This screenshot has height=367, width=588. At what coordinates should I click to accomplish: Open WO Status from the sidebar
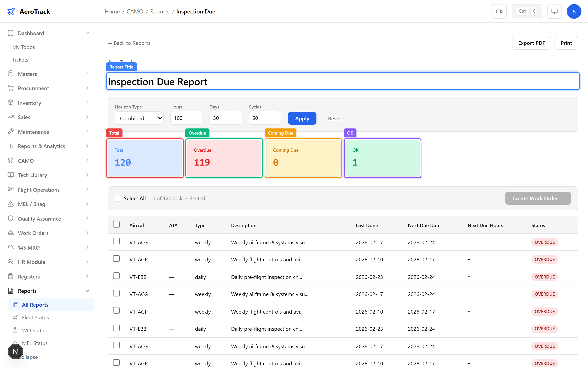coord(34,330)
